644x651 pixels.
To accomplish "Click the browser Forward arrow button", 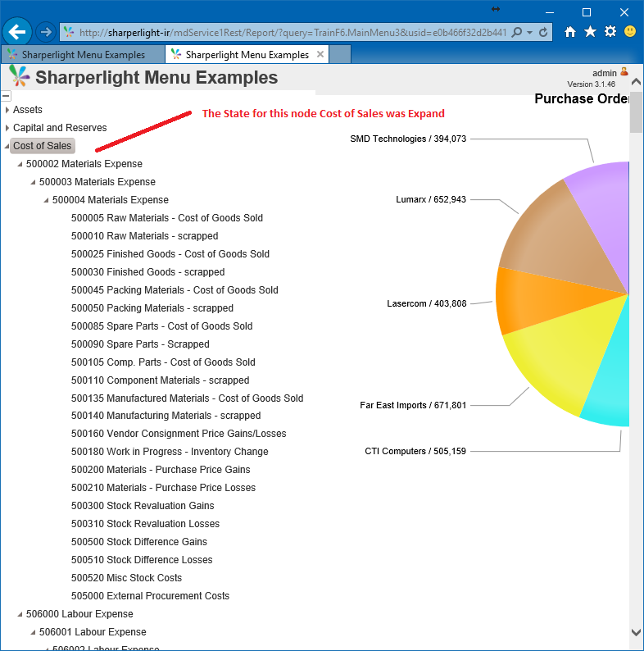I will [x=46, y=32].
